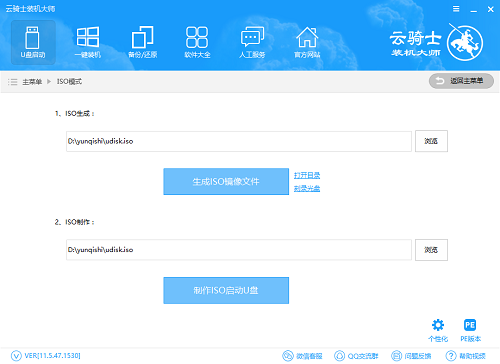
Task: Select the 一键装机 Windows icon
Action: 88,42
